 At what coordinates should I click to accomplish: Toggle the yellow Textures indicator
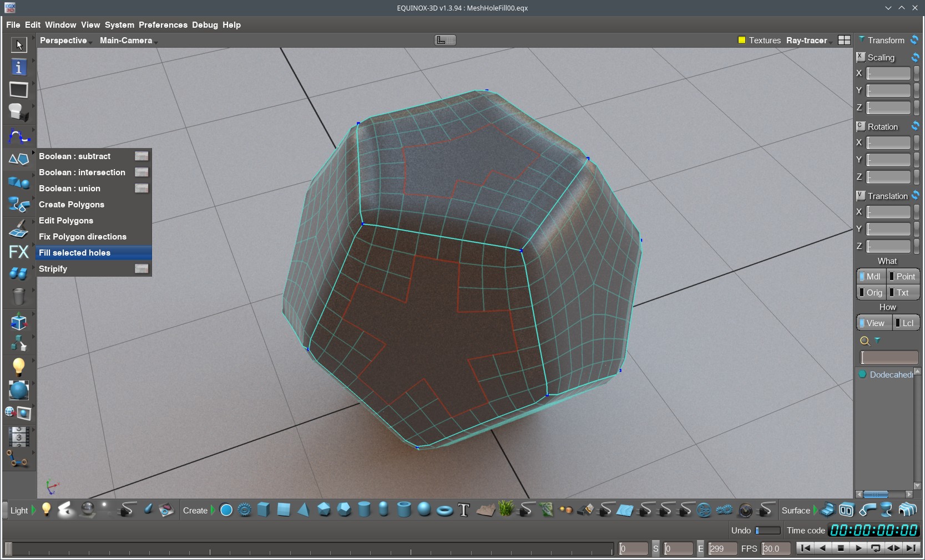(x=741, y=40)
